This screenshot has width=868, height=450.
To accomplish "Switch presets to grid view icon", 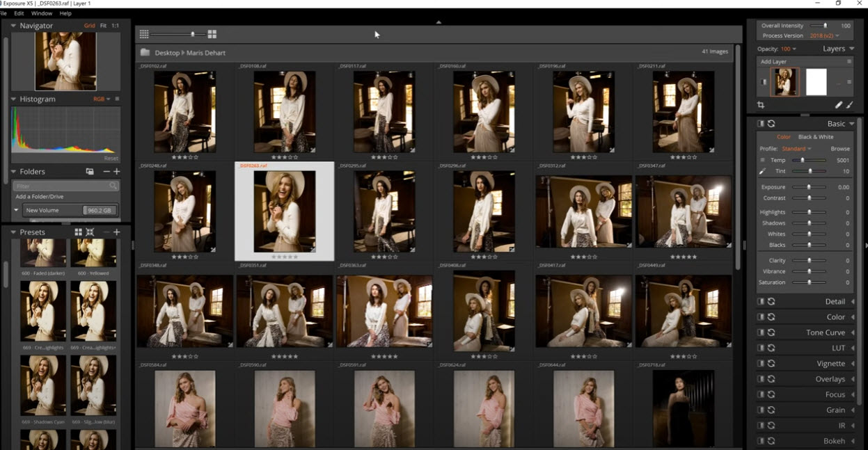I will [79, 232].
